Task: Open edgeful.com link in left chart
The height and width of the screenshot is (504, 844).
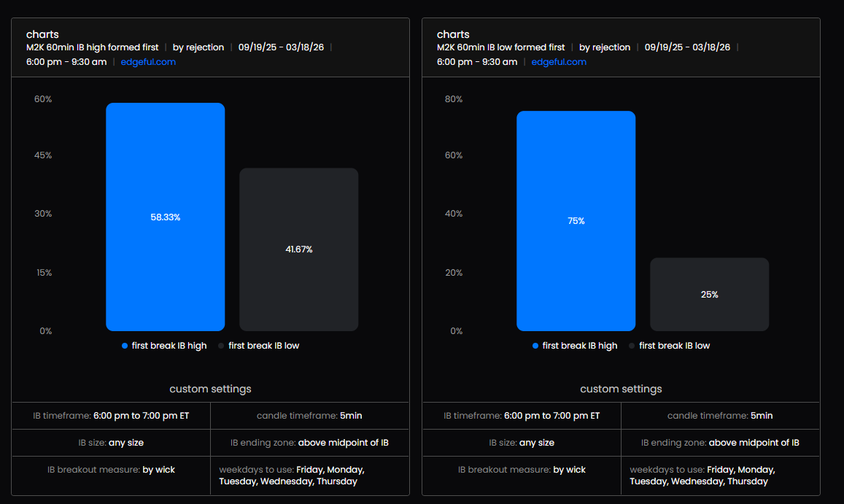Action: (148, 62)
